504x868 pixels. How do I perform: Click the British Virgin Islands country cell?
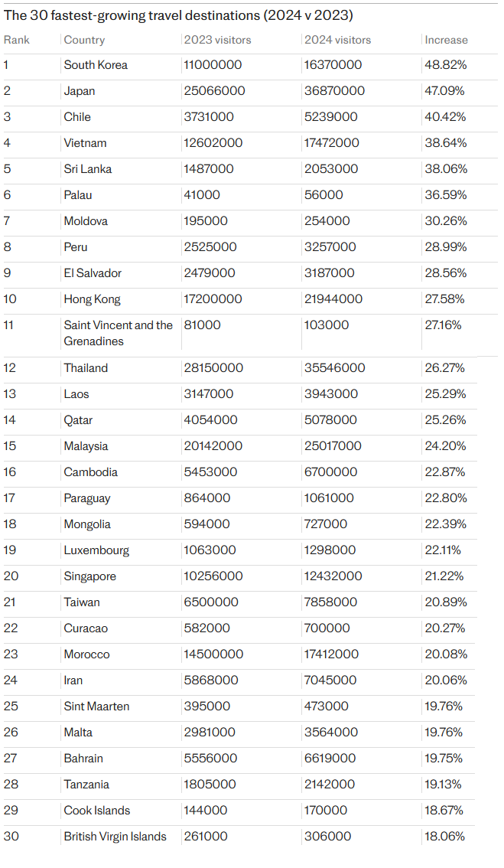pos(115,837)
